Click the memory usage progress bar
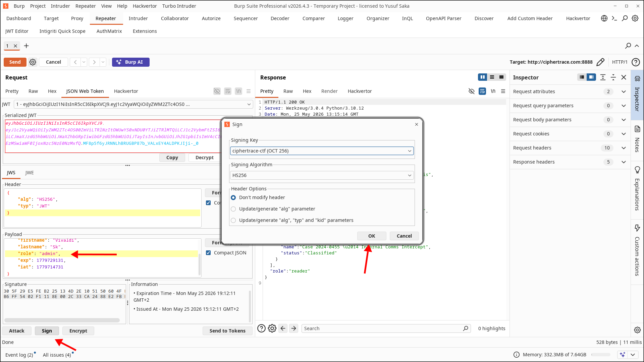Image resolution: width=644 pixels, height=362 pixels. (x=601, y=355)
